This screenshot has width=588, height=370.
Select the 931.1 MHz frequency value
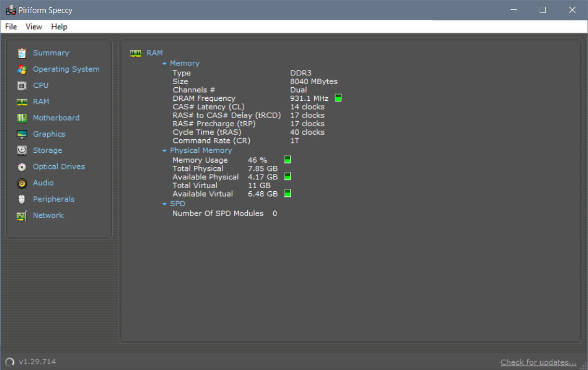310,98
